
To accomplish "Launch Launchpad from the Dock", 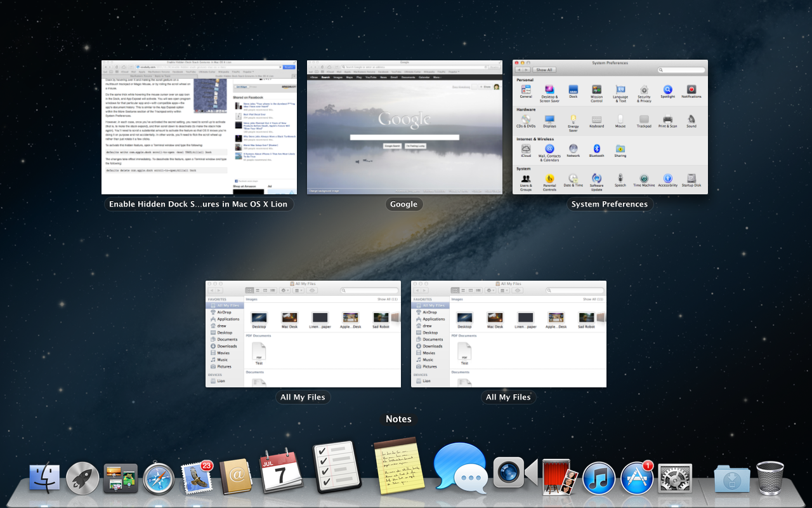I will tap(82, 478).
